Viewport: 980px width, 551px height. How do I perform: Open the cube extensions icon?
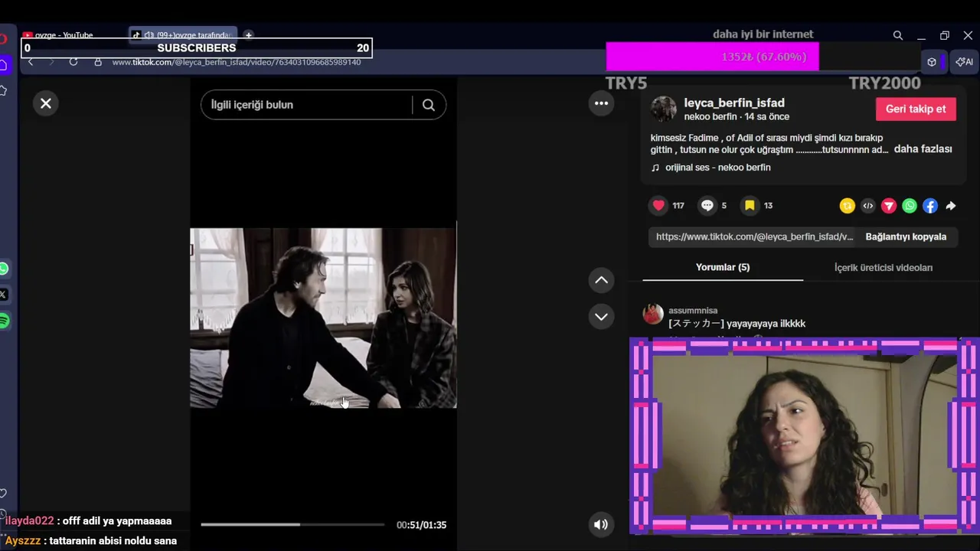(932, 62)
